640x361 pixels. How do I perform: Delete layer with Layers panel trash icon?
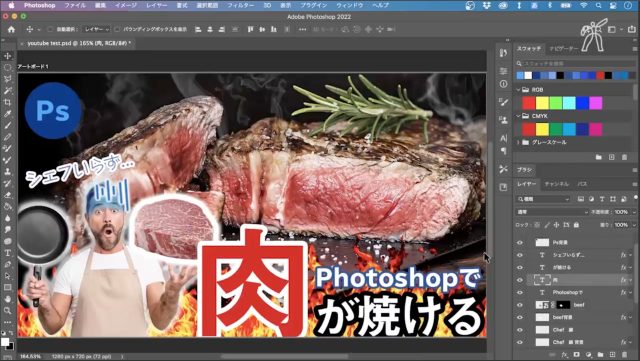624,355
